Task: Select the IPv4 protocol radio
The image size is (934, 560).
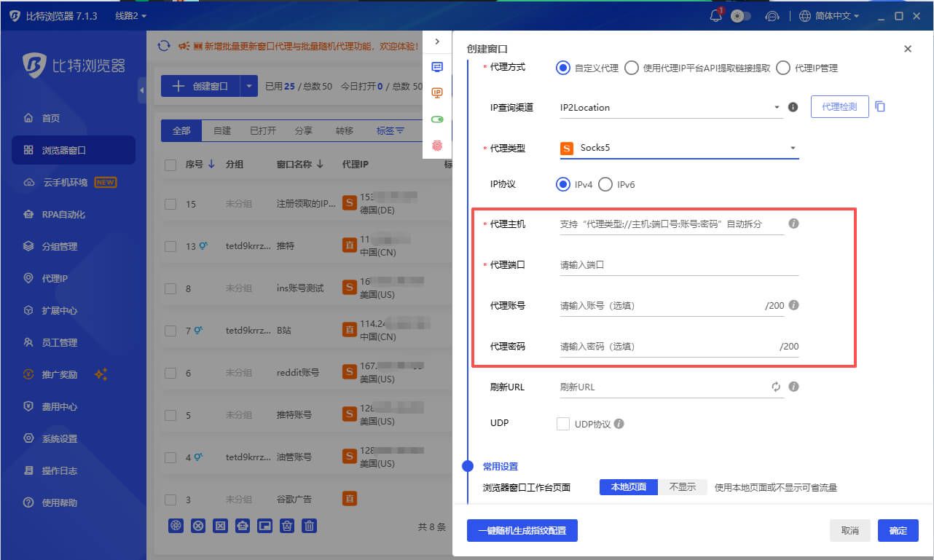Action: point(562,184)
